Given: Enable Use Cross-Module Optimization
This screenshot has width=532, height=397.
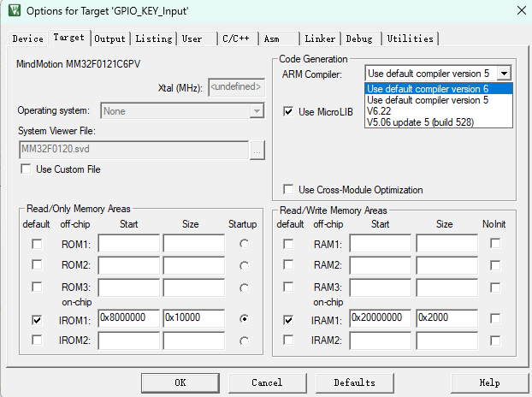Looking at the screenshot, I should pos(289,189).
